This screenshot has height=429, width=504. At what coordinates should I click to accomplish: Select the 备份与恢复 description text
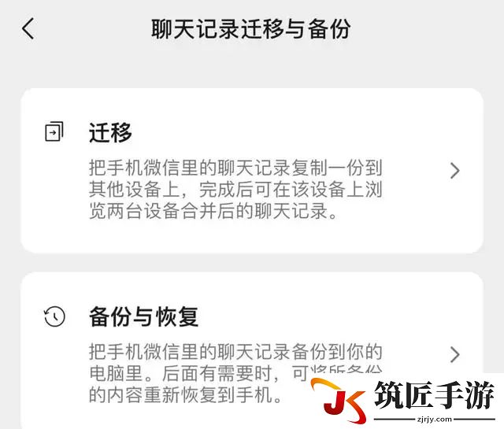point(235,373)
